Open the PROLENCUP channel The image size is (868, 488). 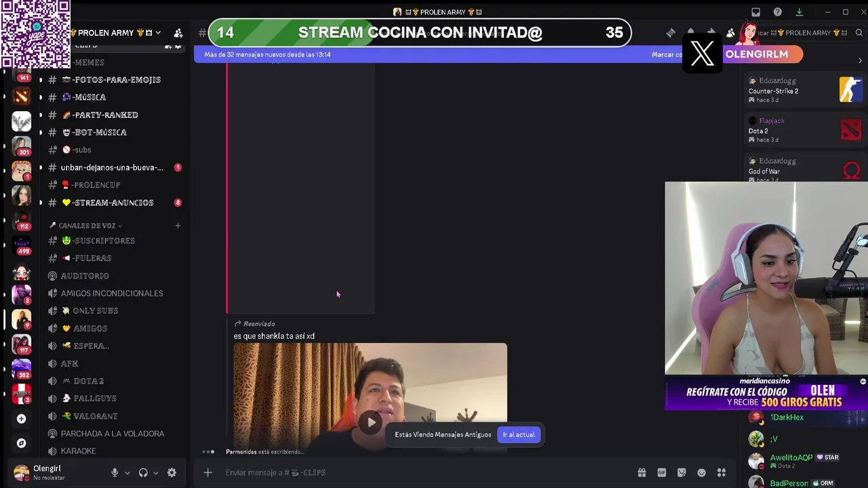click(x=111, y=185)
